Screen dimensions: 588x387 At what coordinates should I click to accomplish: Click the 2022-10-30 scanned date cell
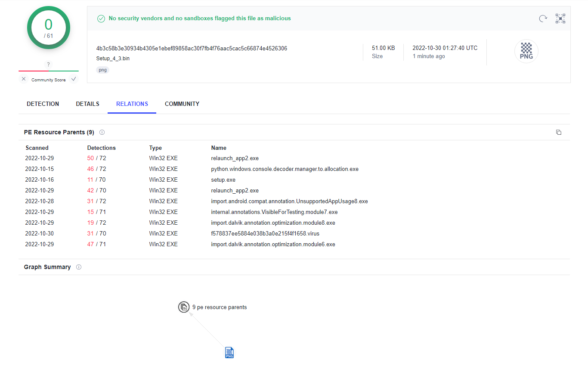pos(40,234)
